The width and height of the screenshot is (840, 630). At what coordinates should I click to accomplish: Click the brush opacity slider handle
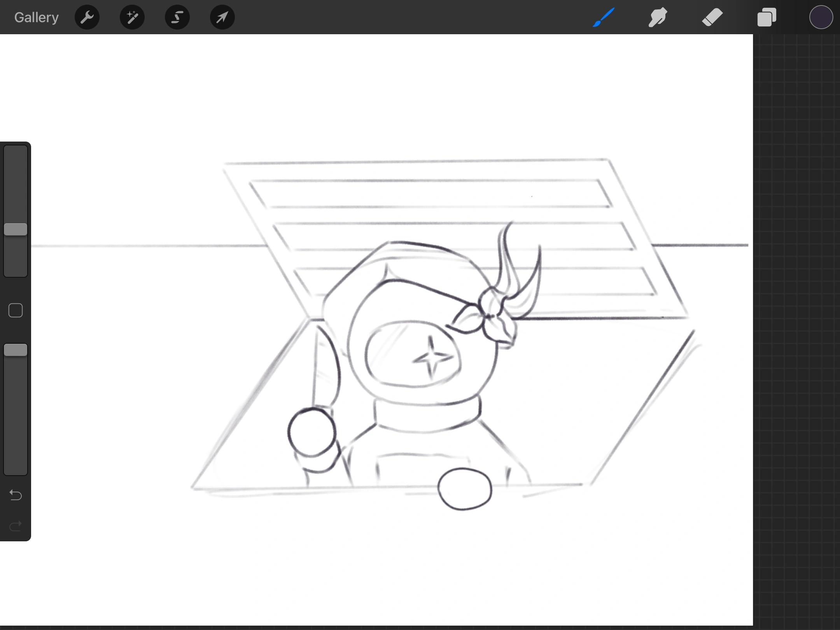point(16,350)
